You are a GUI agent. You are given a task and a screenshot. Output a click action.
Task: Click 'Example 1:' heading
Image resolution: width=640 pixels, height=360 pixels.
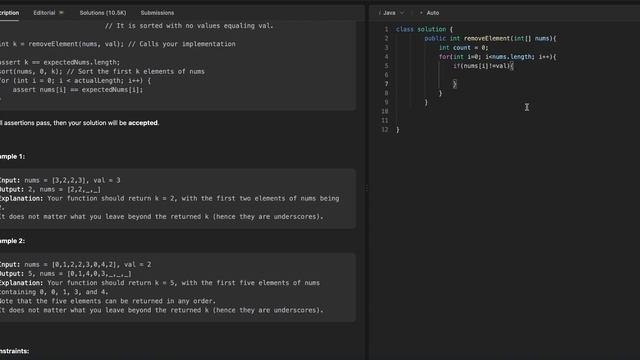[12, 156]
